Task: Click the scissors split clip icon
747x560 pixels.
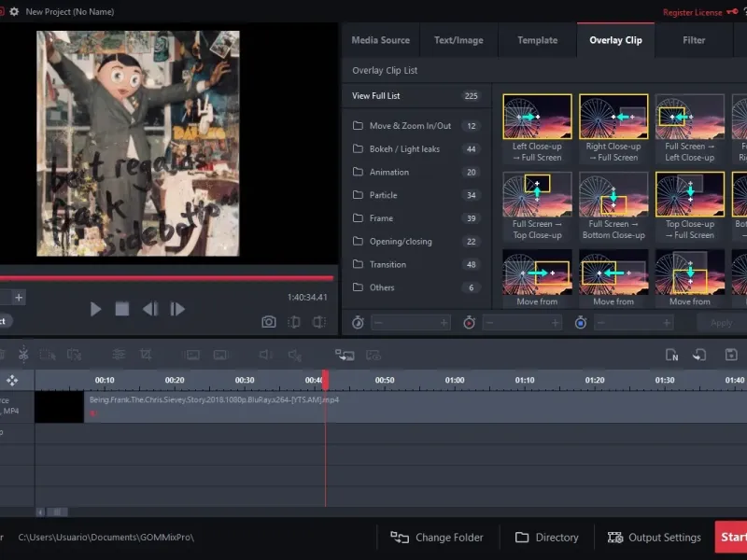Action: [x=23, y=355]
